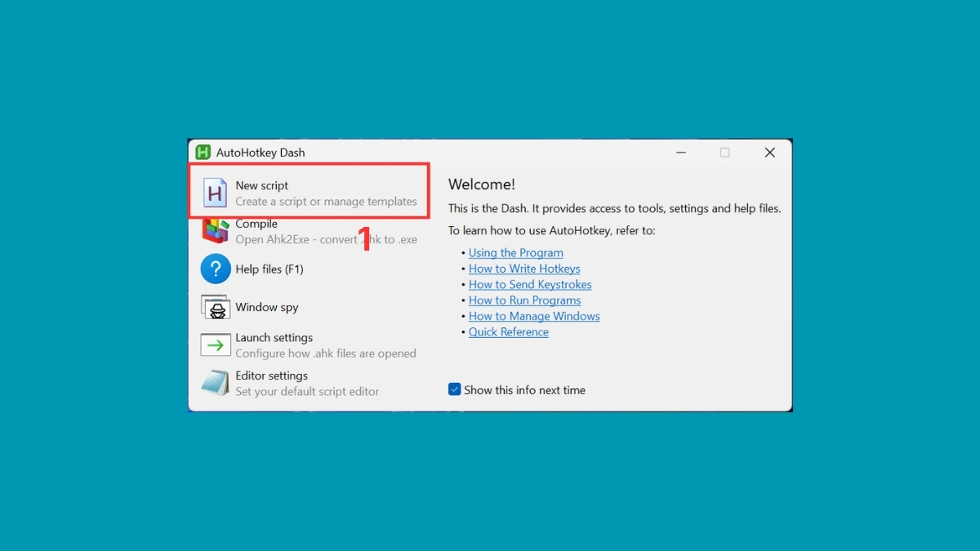Click the 'Configure how .ahk files are opened' text
Viewport: 980px width, 551px height.
326,353
